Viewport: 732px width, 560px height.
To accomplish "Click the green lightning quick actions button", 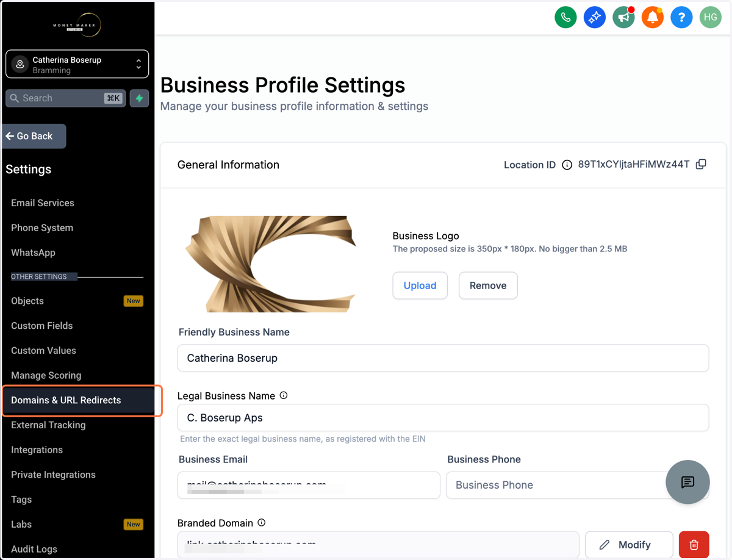I will click(x=139, y=98).
